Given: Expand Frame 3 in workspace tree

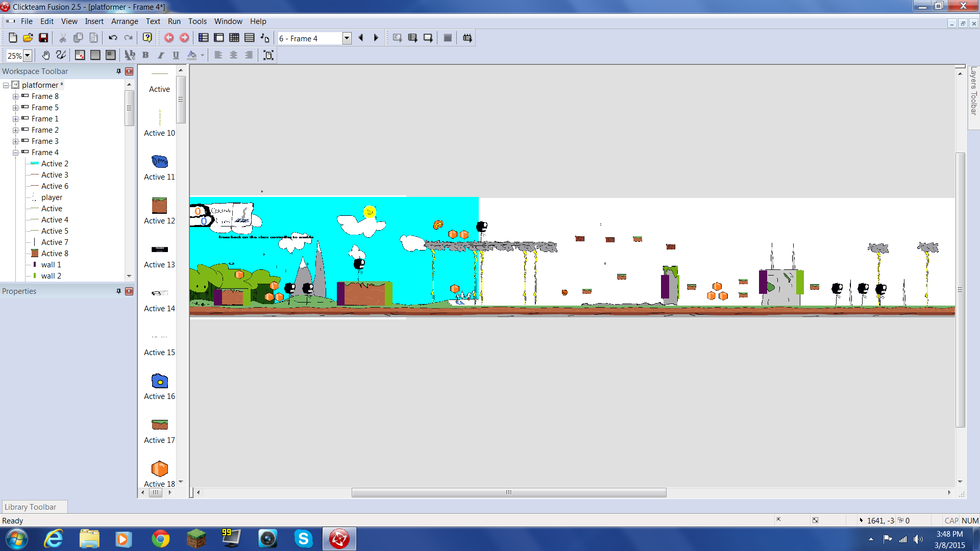Looking at the screenshot, I should click(x=16, y=141).
